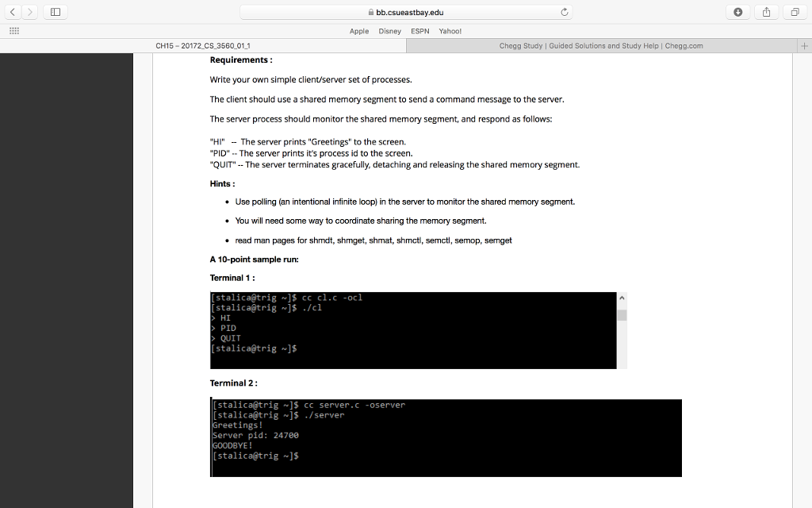Click the frequent sites grid icon
Image resolution: width=812 pixels, height=508 pixels.
coord(13,30)
